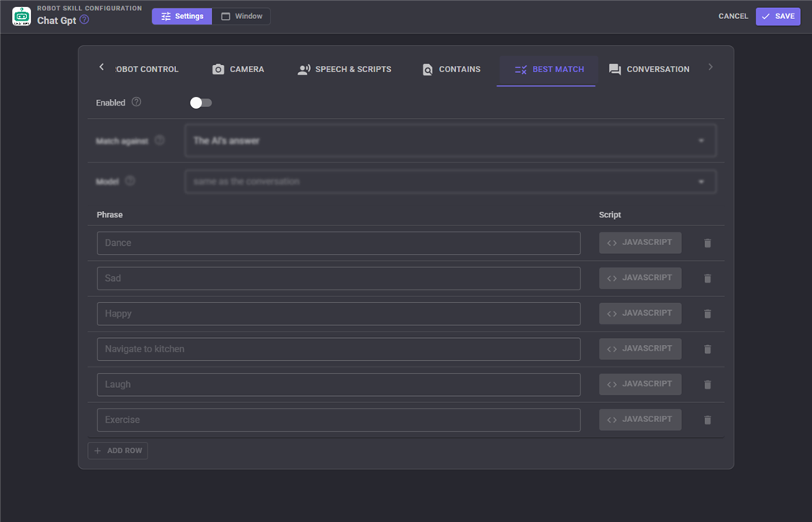812x522 pixels.
Task: Select the Navigate to kitchen phrase field
Action: tap(339, 349)
